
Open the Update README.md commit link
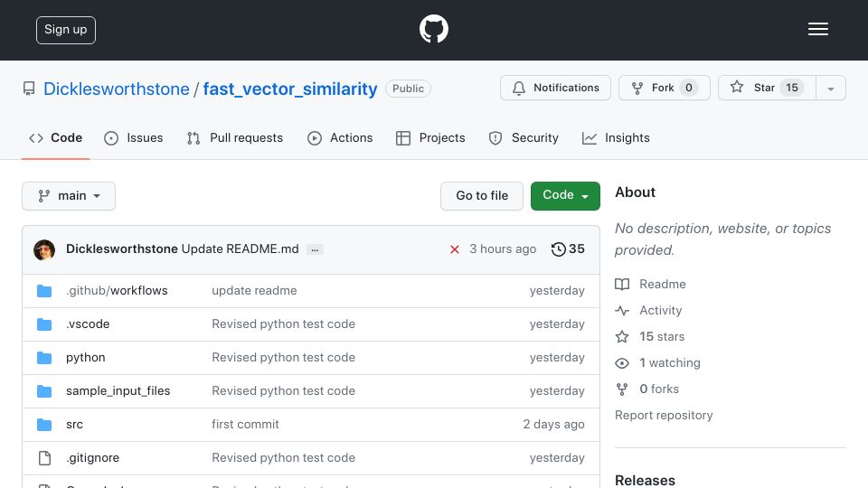click(241, 249)
